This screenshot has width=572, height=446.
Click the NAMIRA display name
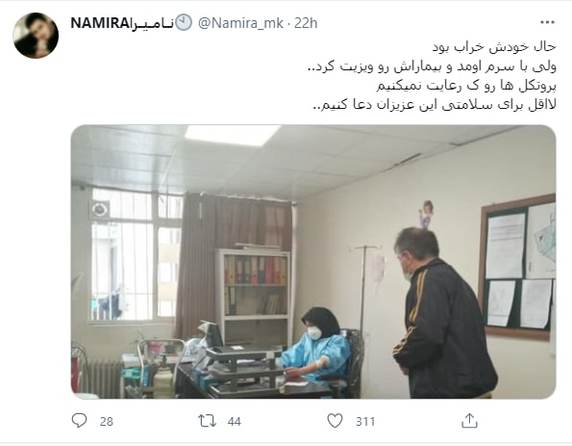pyautogui.click(x=122, y=23)
